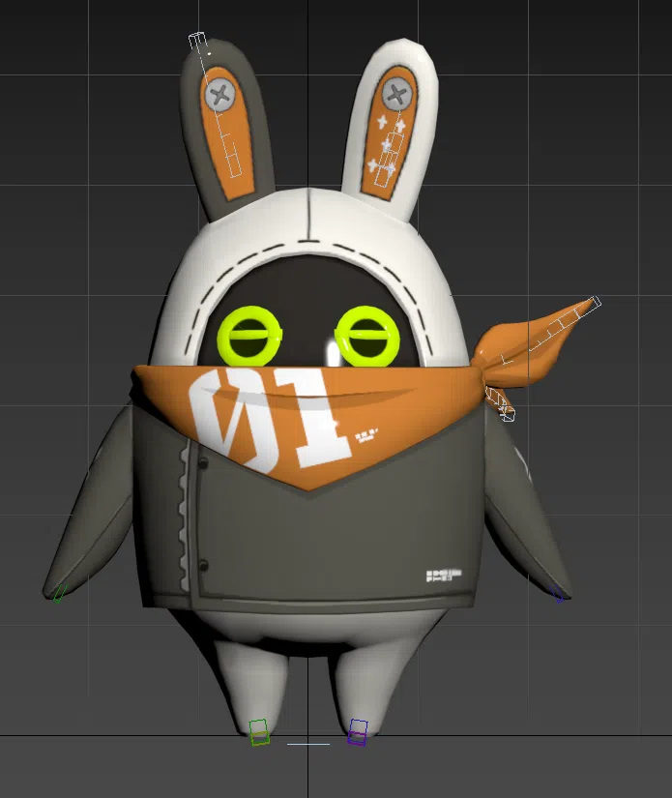Screen dimensions: 672x798
Task: Select the bone at the scarf tail tip
Action: point(593,304)
